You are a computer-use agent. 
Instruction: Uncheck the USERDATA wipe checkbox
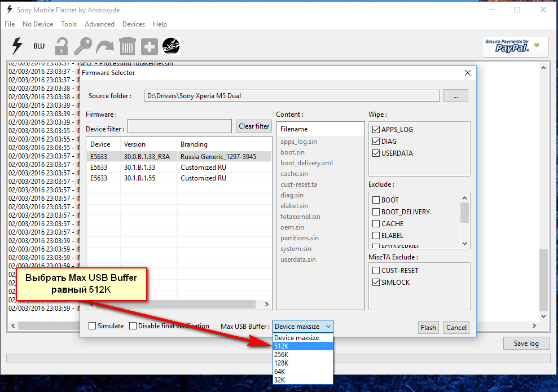pyautogui.click(x=376, y=153)
